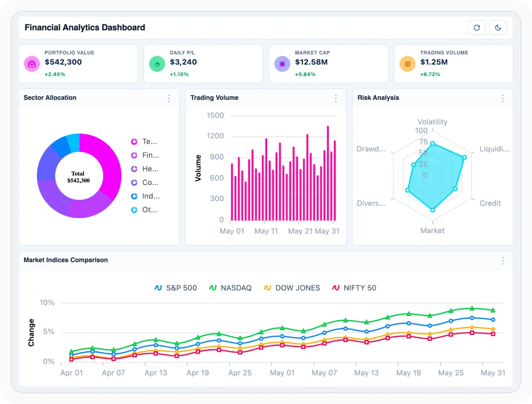Click the Volatility data point on radar
Screen dimensions: 532x404
432,144
